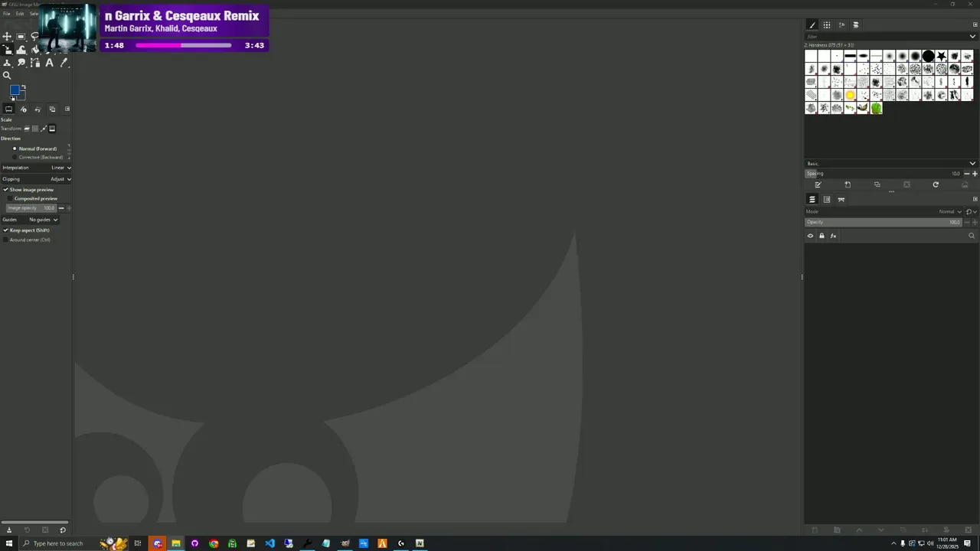
Task: Increase brush Spacing with plus button
Action: pos(975,174)
